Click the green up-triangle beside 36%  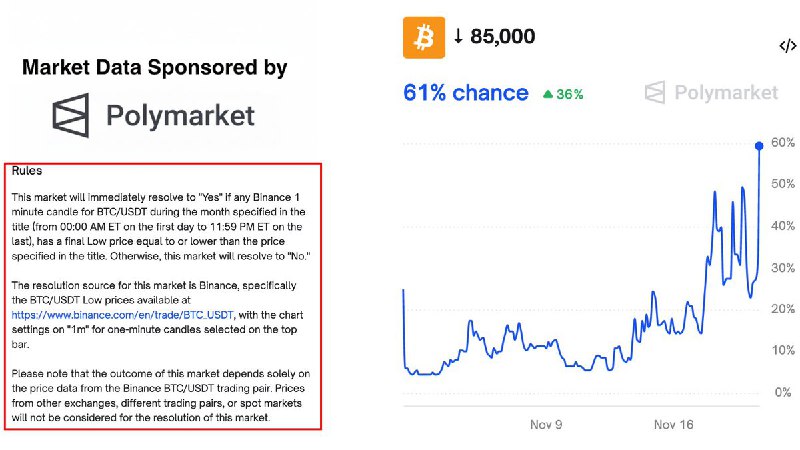(547, 94)
